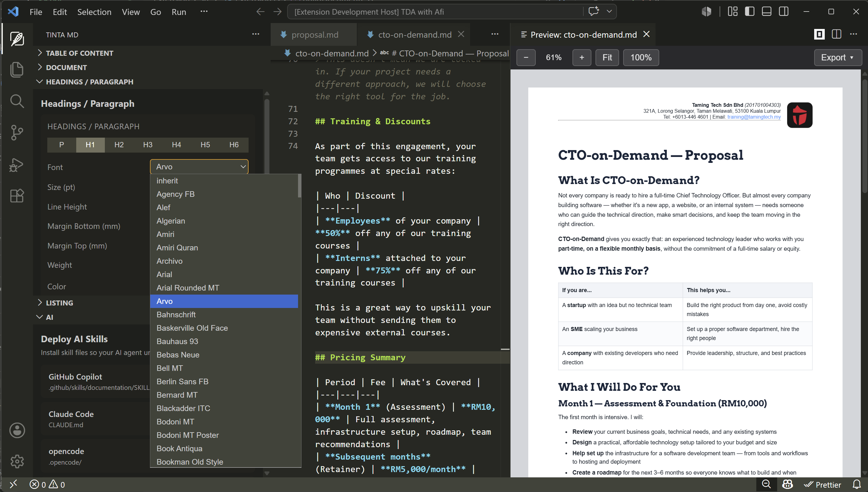Open the Copilot chat icon in title bar

[594, 11]
